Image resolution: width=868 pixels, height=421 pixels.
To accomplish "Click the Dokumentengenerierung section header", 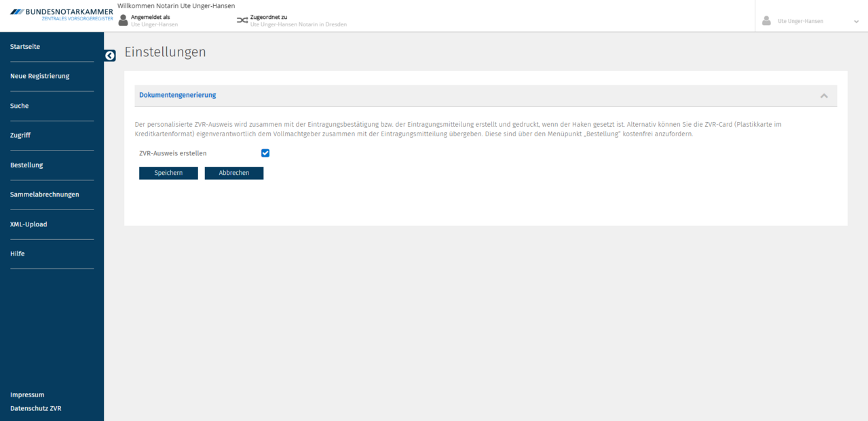I will 178,95.
